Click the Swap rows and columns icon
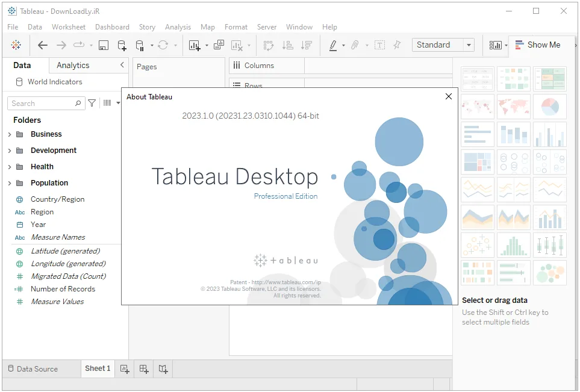This screenshot has width=580, height=392. 269,45
